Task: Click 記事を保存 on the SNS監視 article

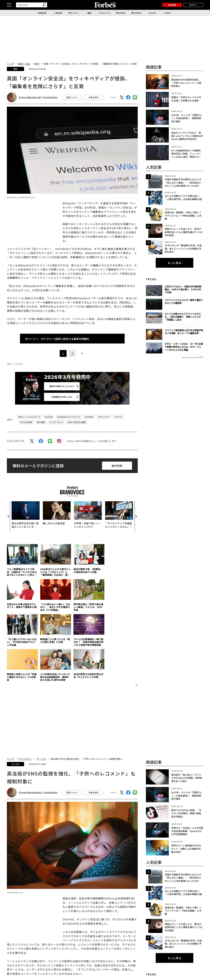Action: click(x=93, y=792)
